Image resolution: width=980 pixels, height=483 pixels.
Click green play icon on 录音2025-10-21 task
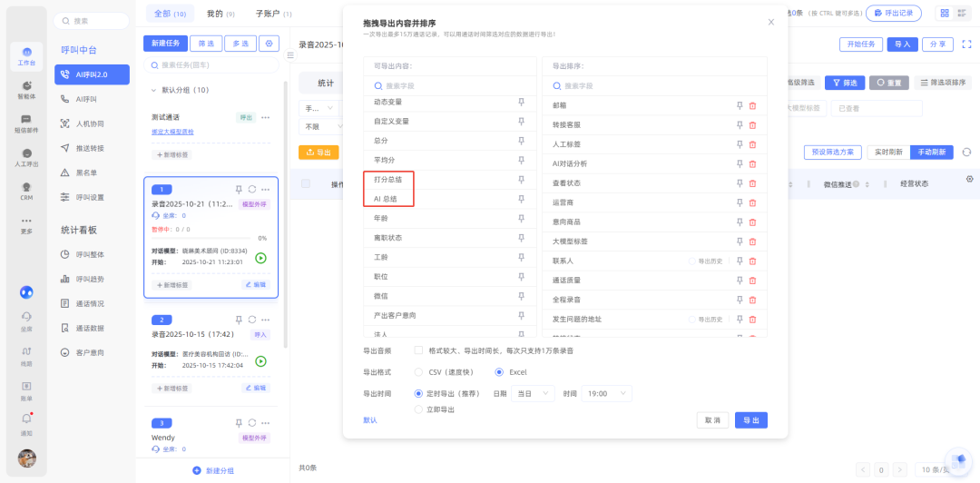260,258
